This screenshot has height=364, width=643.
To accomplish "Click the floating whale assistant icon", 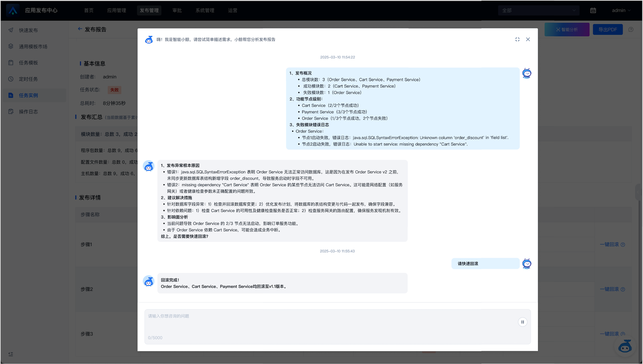I will tap(625, 347).
